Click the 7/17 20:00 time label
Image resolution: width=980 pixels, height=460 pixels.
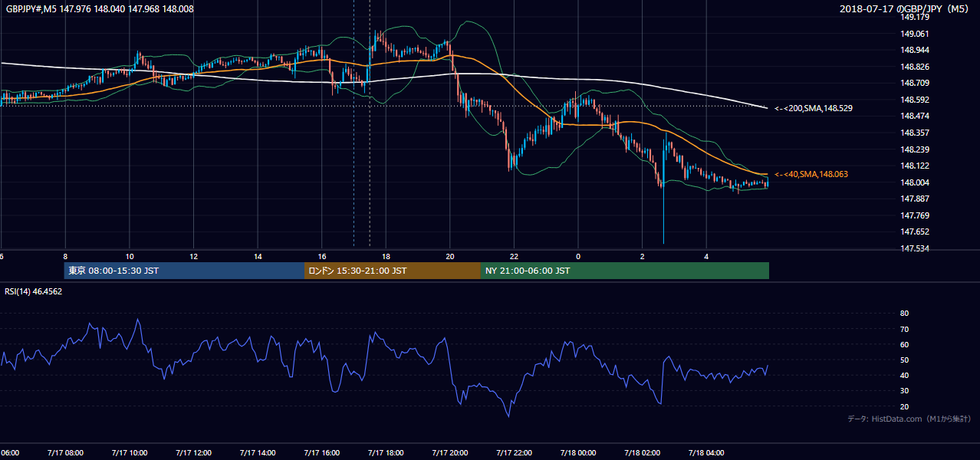[x=449, y=453]
